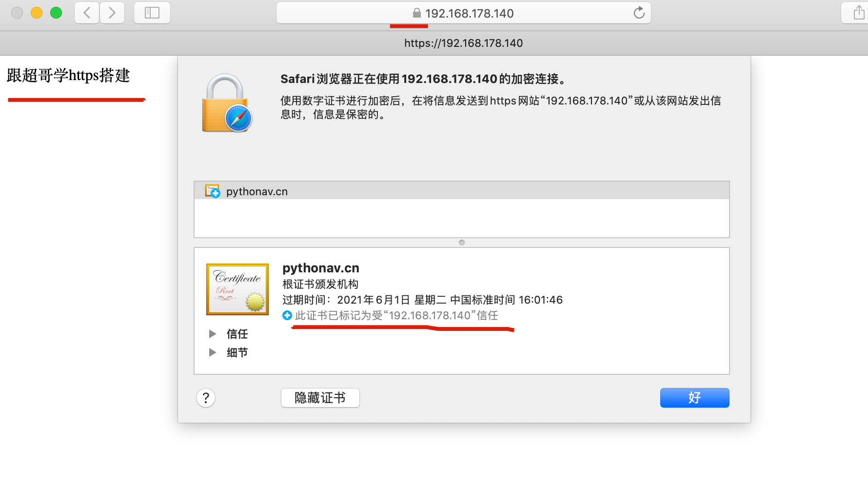Reload the page with the refresh icon

click(639, 13)
